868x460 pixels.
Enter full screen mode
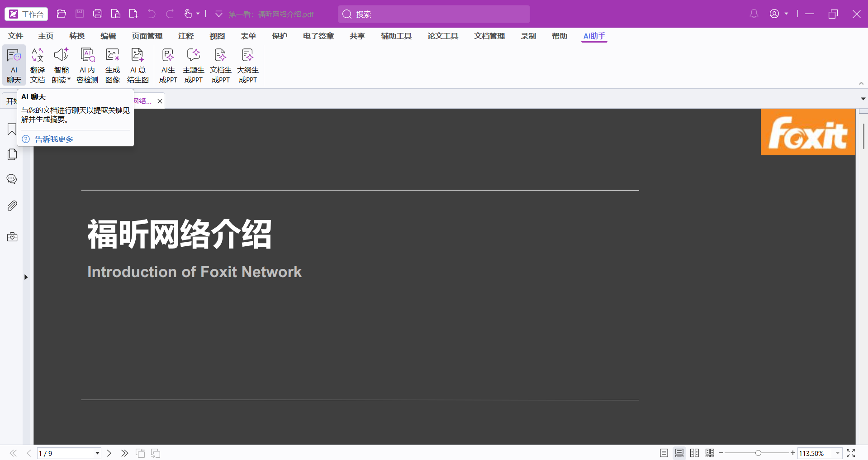point(851,453)
